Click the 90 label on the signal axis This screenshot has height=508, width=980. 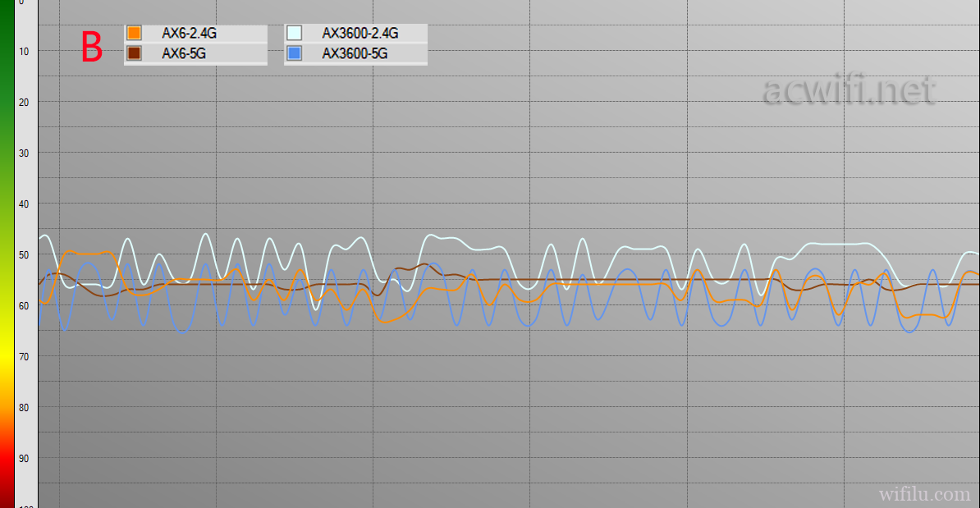(x=24, y=459)
